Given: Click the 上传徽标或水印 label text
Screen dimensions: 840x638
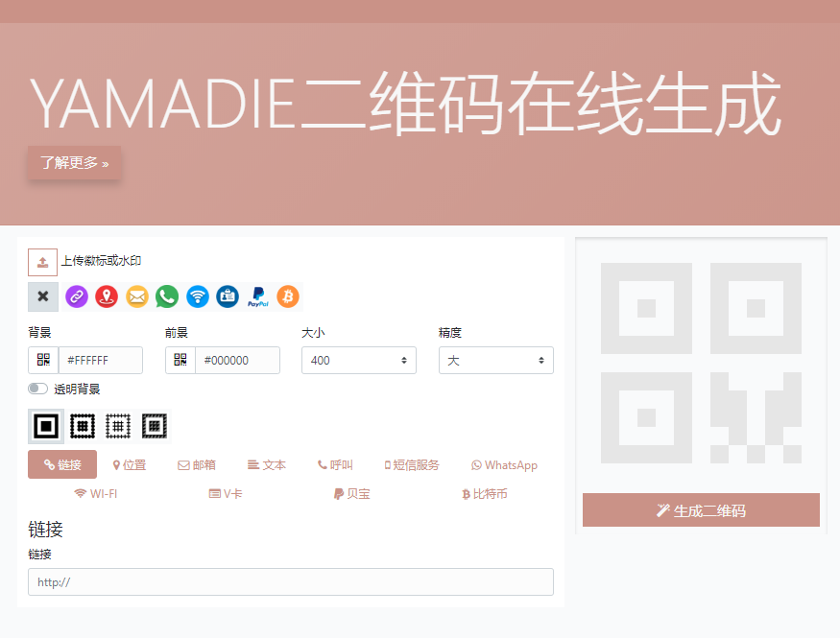Looking at the screenshot, I should (x=101, y=261).
